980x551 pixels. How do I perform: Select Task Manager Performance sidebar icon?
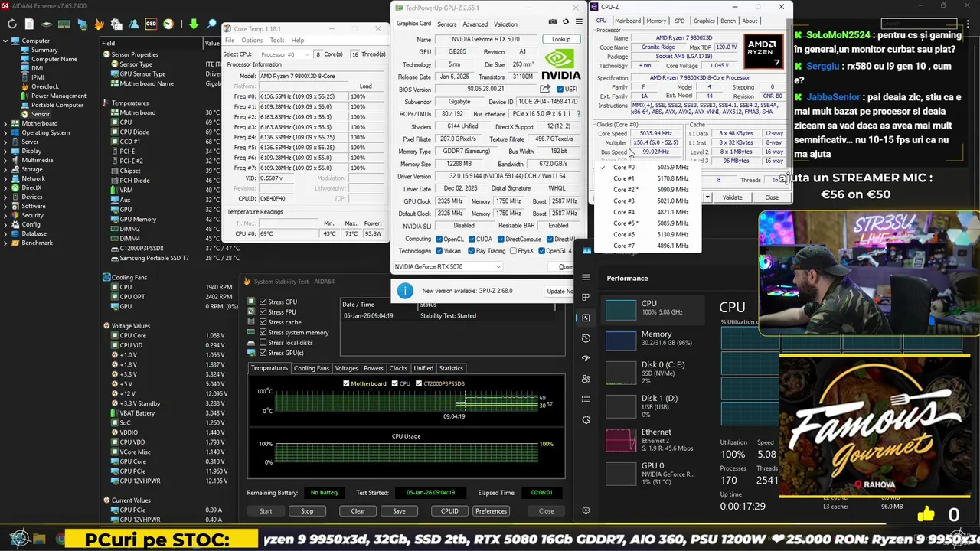[586, 318]
